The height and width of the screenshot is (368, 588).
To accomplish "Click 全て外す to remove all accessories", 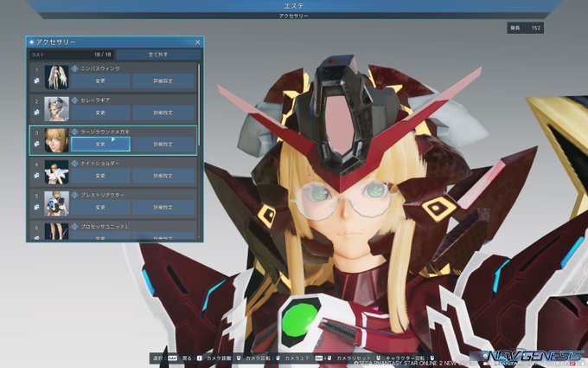I will (x=158, y=55).
